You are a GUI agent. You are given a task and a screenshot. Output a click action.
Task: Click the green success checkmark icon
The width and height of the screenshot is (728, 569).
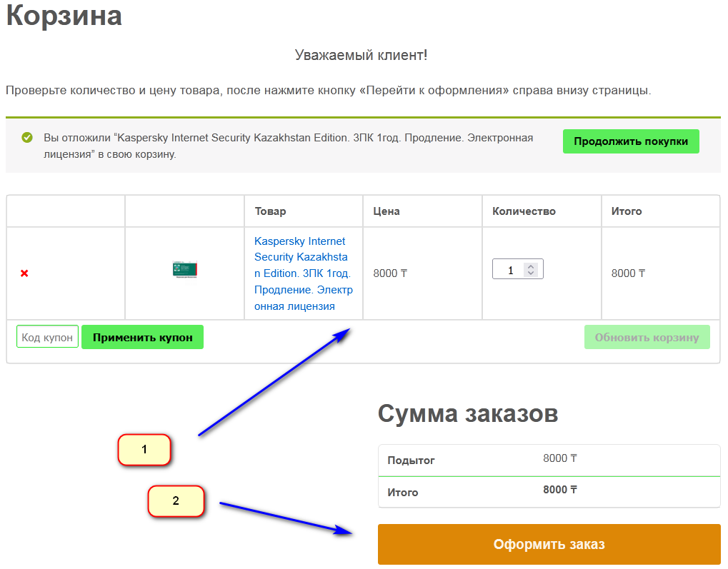pyautogui.click(x=27, y=137)
